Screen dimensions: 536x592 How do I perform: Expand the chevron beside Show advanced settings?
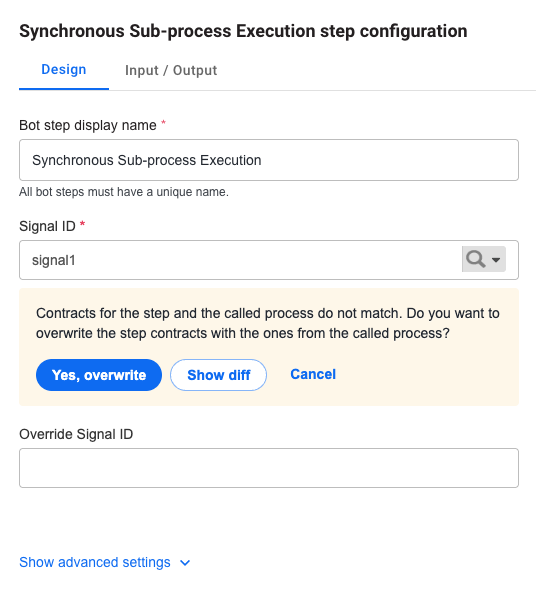(x=185, y=563)
